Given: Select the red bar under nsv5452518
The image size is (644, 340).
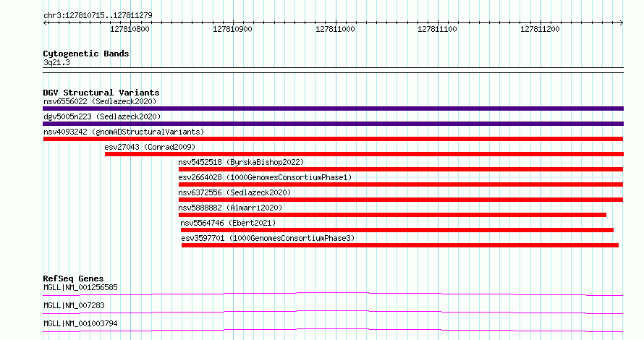Looking at the screenshot, I should pos(401,169).
